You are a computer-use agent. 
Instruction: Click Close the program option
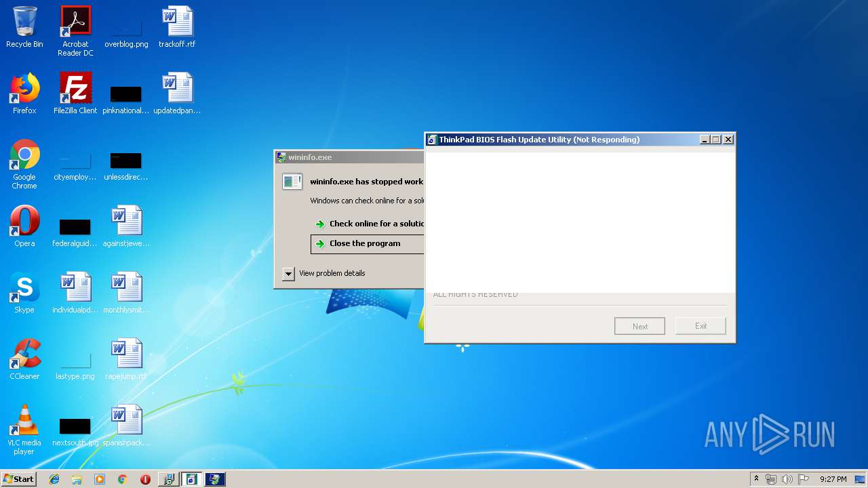coord(367,244)
